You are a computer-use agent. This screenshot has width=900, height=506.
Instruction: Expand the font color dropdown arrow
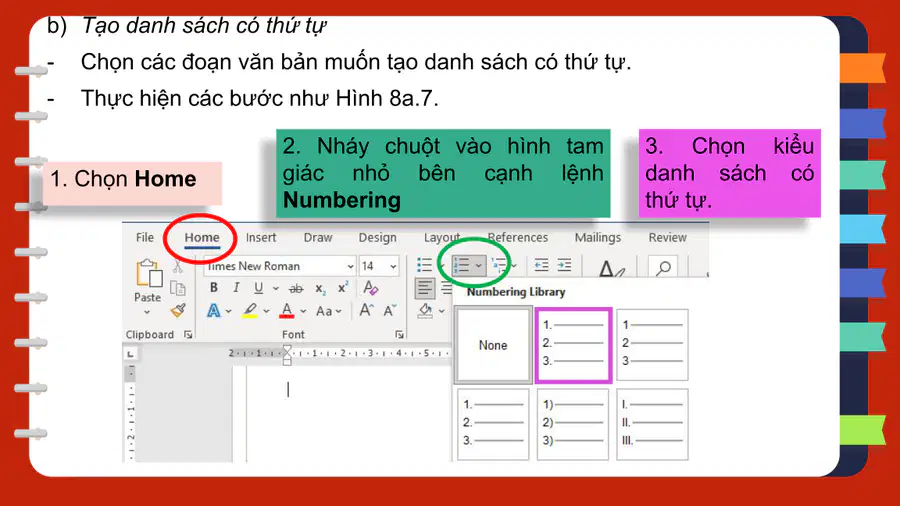click(x=303, y=311)
